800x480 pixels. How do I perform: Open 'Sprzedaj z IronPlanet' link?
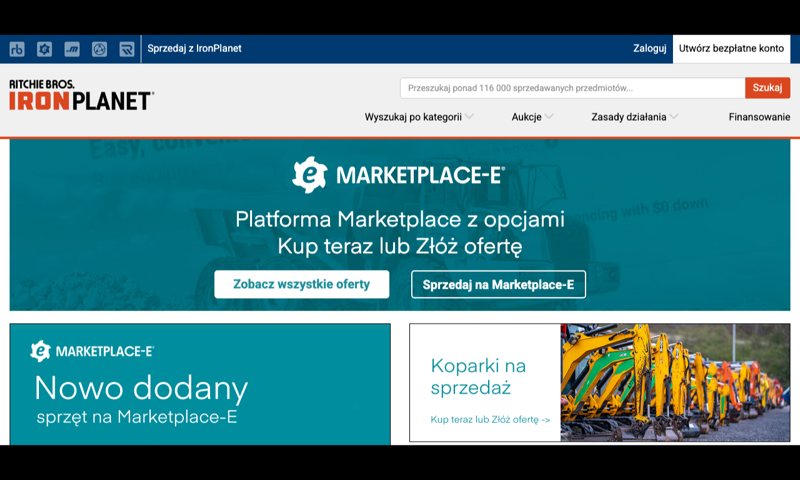click(194, 48)
